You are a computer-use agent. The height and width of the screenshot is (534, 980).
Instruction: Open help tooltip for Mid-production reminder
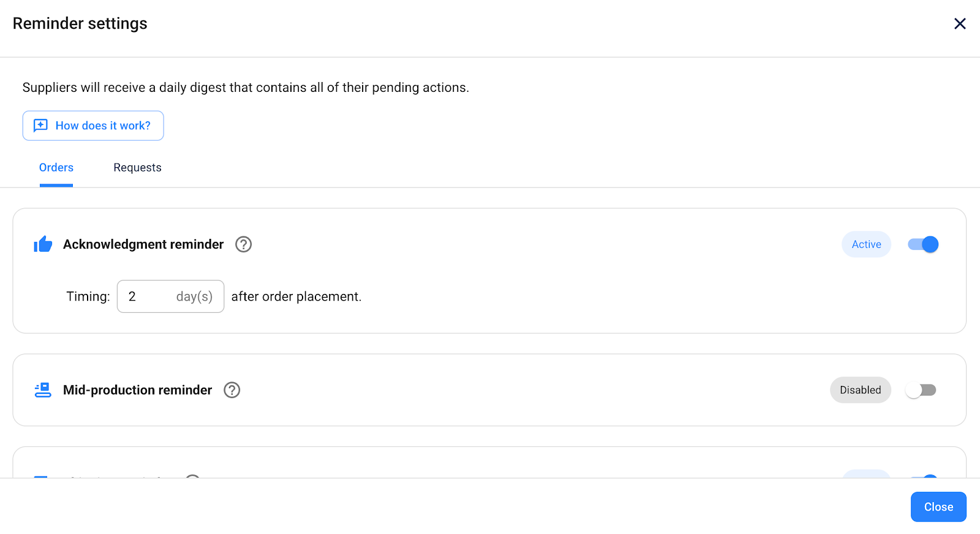(232, 390)
